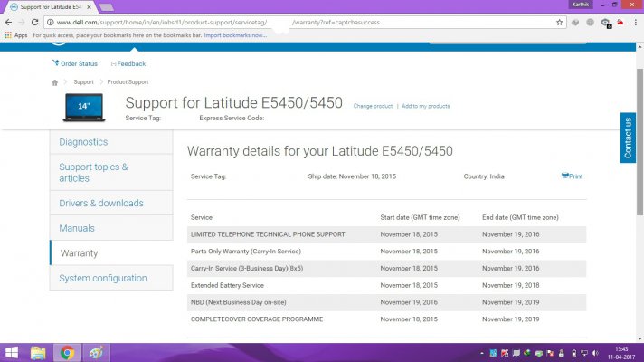The height and width of the screenshot is (362, 644).
Task: Open Support topics & articles tab
Action: tap(111, 173)
